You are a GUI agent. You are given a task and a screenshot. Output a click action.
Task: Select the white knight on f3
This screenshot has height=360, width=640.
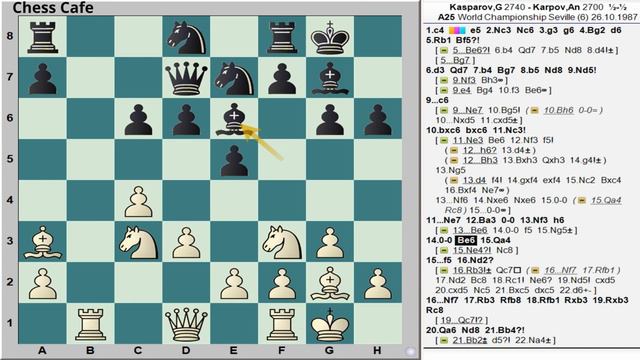point(282,242)
